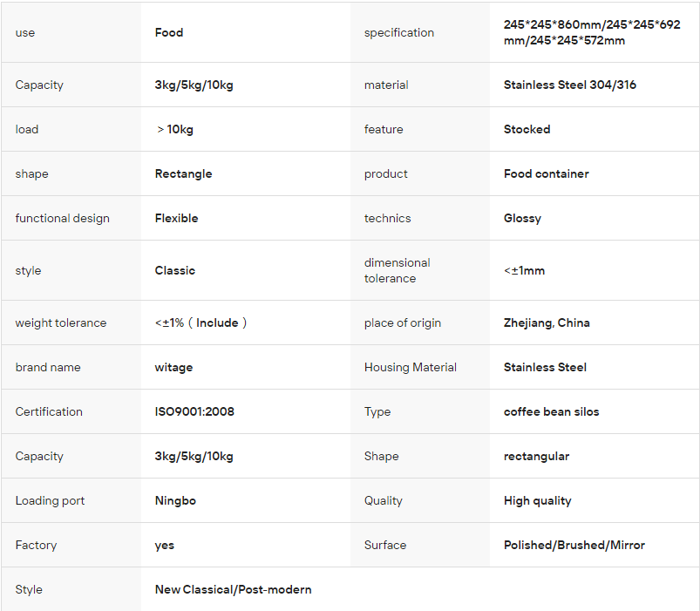
Task: Click the functional design label
Action: pos(62,218)
